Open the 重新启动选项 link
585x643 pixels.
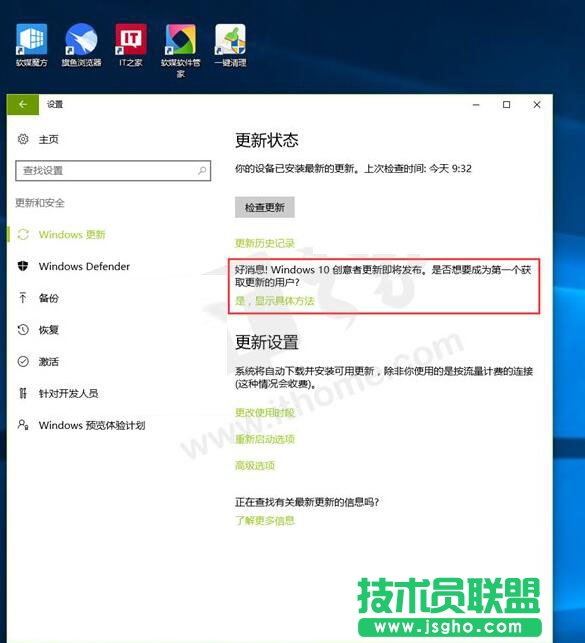tap(264, 439)
